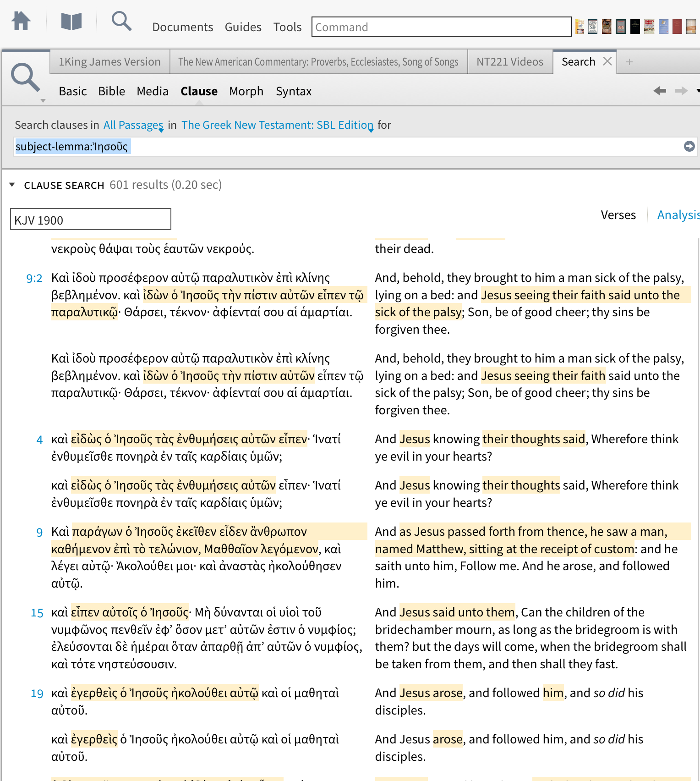The height and width of the screenshot is (781, 700).
Task: Open the Library book icon
Action: click(71, 21)
